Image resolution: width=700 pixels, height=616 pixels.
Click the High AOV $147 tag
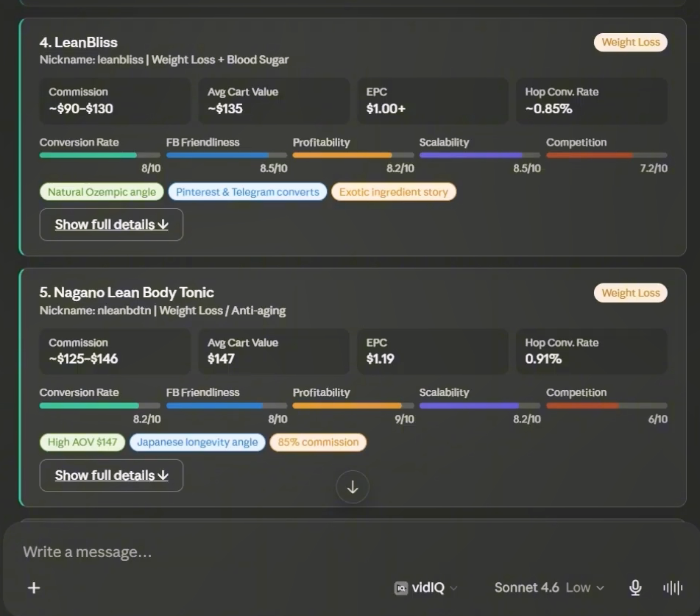(x=82, y=442)
